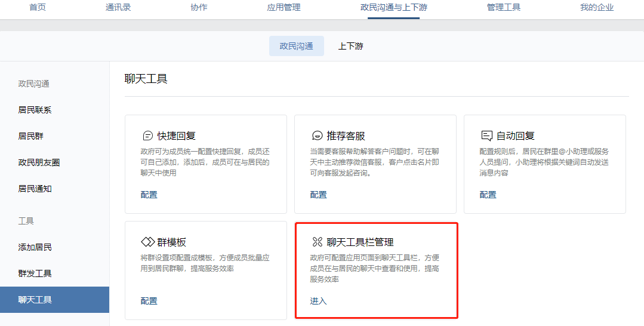The height and width of the screenshot is (326, 644).
Task: Click the 推荐客服 smiley chat icon
Action: click(317, 136)
